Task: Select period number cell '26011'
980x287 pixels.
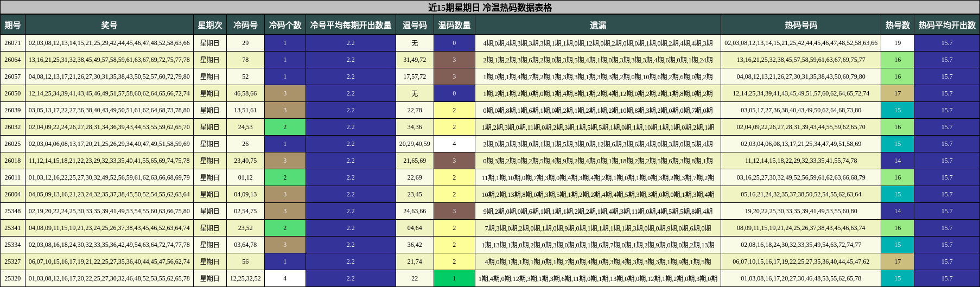Action: [12, 177]
